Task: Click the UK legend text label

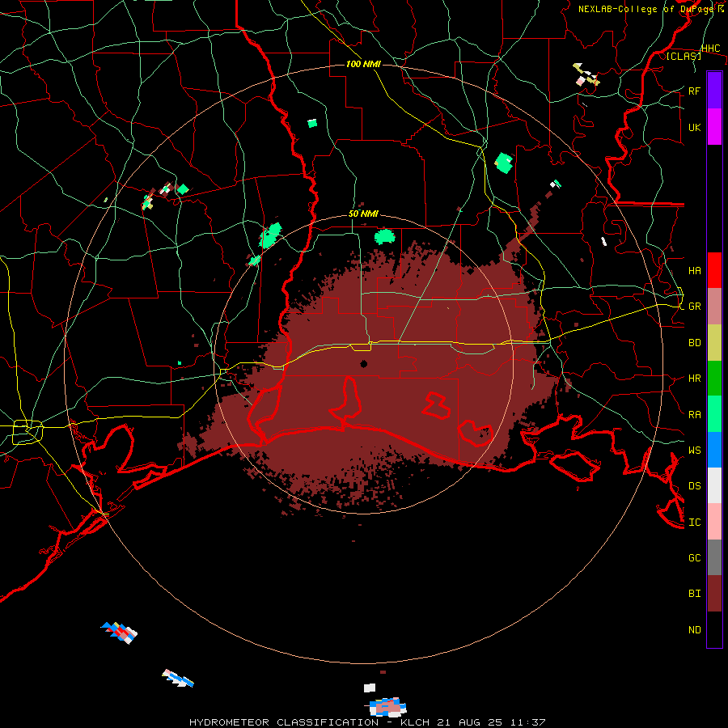Action: tap(694, 127)
